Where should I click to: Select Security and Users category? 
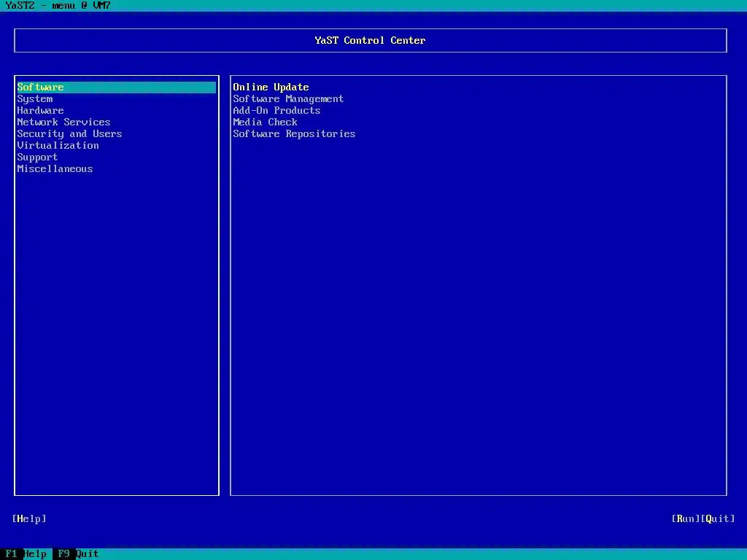tap(69, 134)
